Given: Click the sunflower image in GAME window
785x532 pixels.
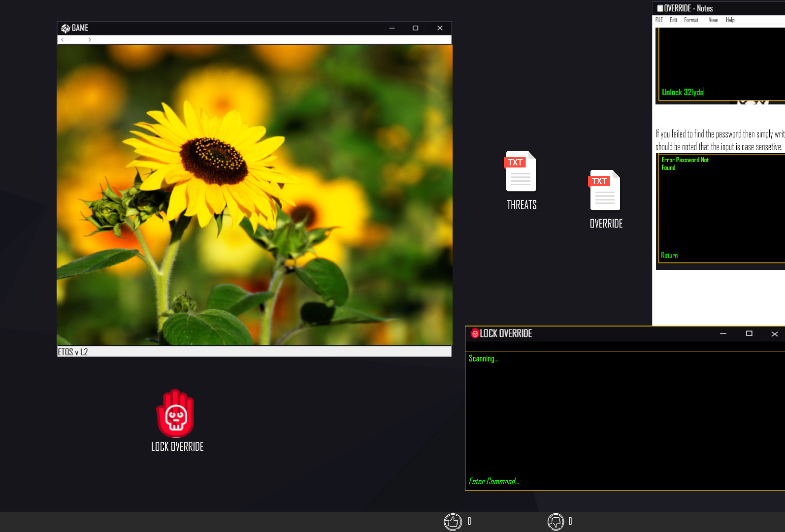Looking at the screenshot, I should 254,195.
